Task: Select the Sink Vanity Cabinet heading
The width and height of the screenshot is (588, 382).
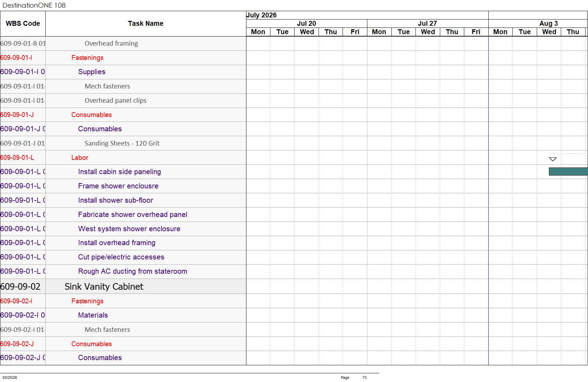Action: pos(104,287)
